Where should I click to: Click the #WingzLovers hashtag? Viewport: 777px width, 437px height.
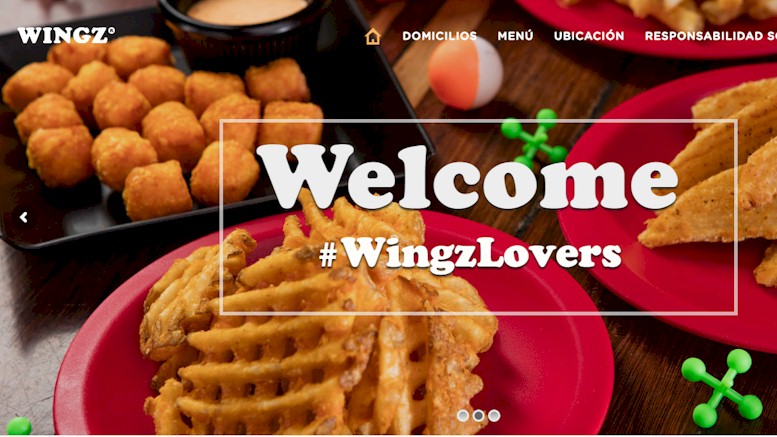[x=470, y=254]
